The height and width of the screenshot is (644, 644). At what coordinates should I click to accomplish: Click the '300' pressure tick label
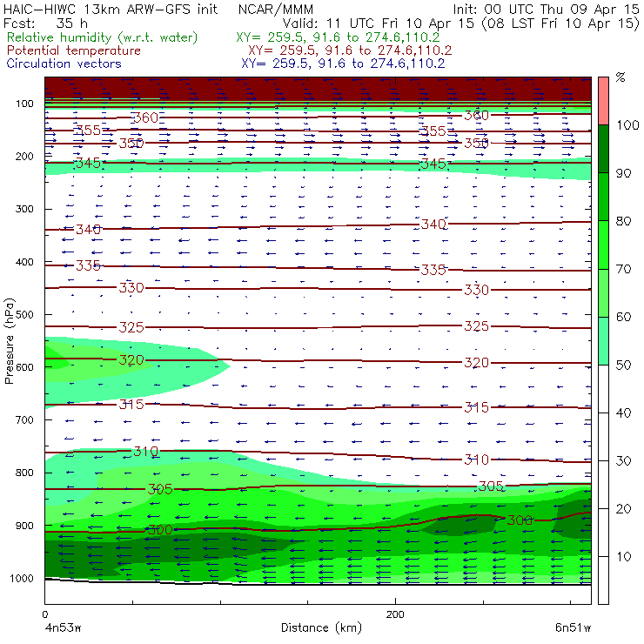(24, 209)
